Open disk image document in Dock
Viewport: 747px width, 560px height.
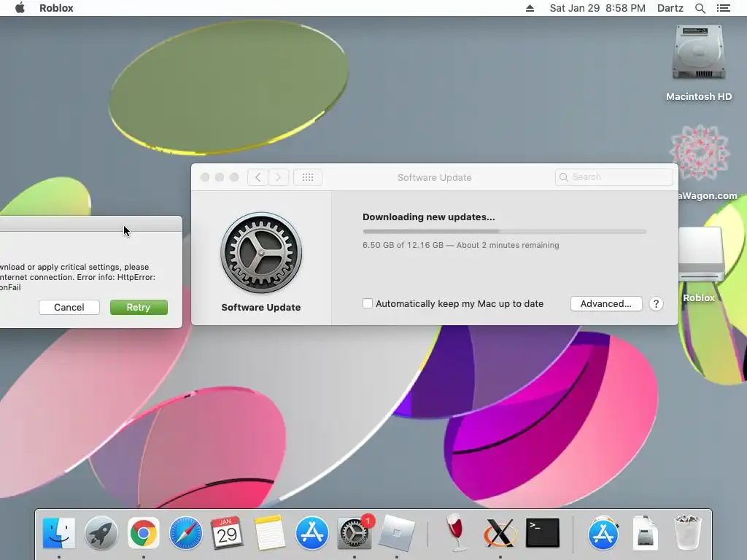[x=645, y=533]
